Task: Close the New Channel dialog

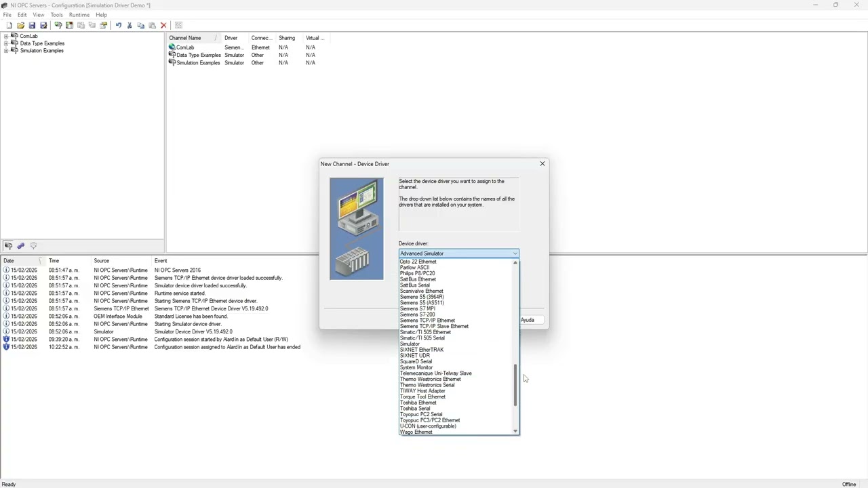Action: 542,164
